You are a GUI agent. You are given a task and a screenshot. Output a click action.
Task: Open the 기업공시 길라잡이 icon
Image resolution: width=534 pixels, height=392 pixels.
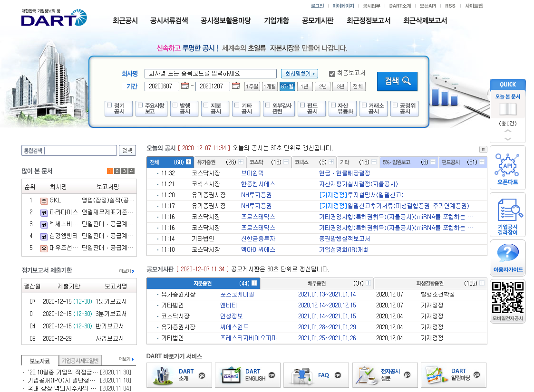click(x=509, y=210)
